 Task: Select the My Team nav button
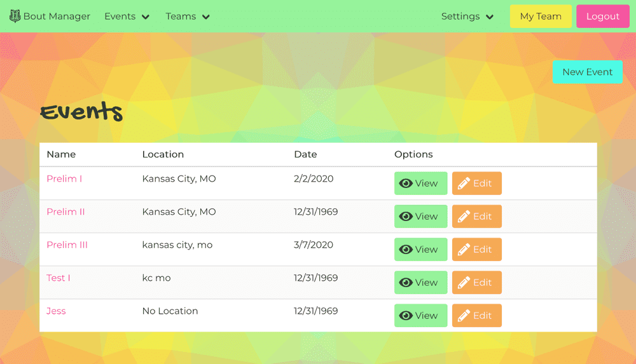[541, 17]
